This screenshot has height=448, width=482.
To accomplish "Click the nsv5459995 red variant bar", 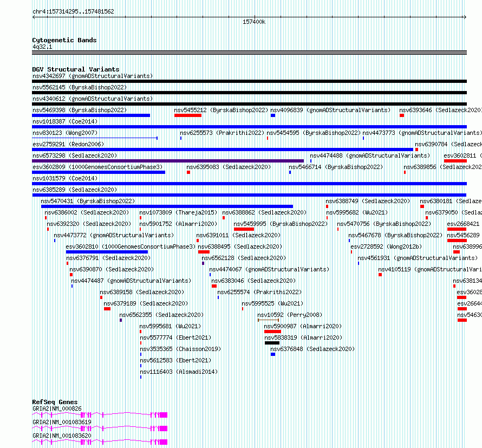I will point(244,229).
